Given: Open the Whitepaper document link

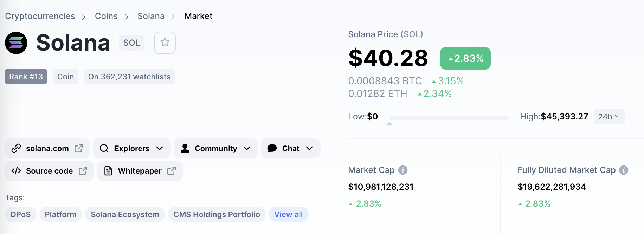Looking at the screenshot, I should (140, 171).
